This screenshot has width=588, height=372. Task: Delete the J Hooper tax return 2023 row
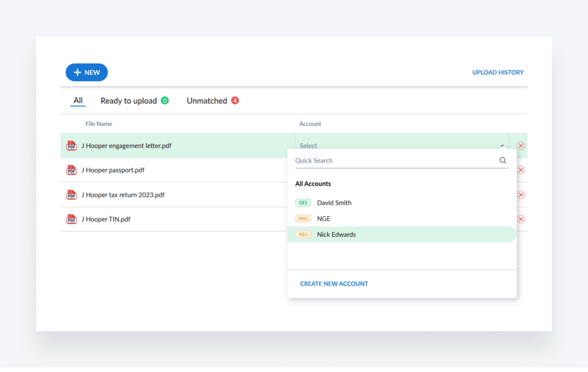pyautogui.click(x=521, y=195)
